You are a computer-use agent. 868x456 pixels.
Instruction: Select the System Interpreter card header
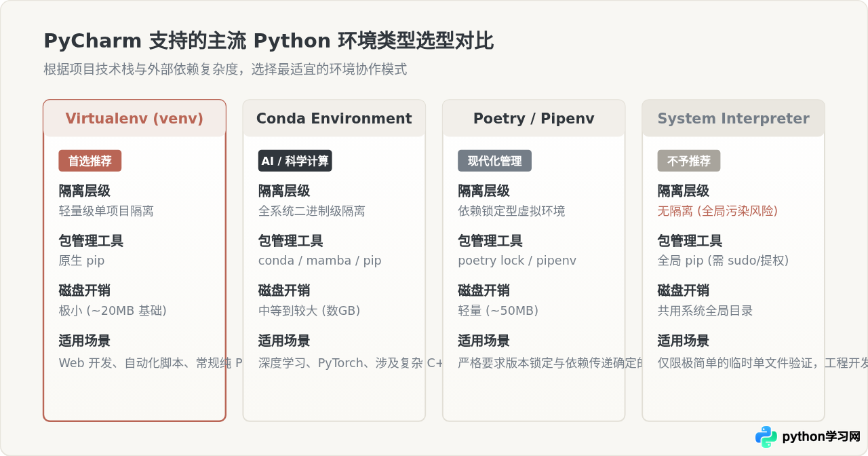click(733, 119)
